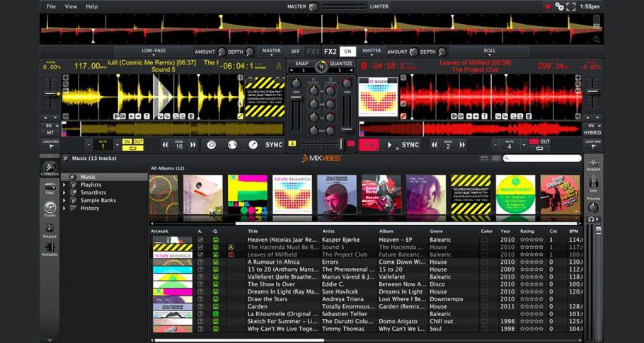Set loop OUT on deck A
The width and height of the screenshot is (644, 343).
coord(139,141)
